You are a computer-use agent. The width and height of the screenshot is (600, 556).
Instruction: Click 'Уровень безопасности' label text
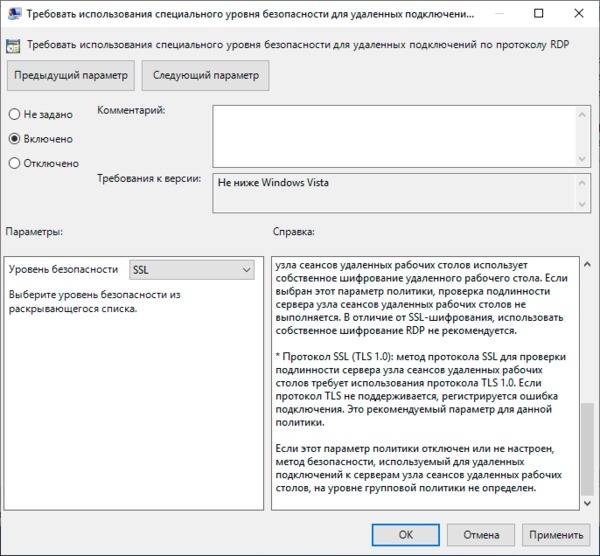(63, 269)
